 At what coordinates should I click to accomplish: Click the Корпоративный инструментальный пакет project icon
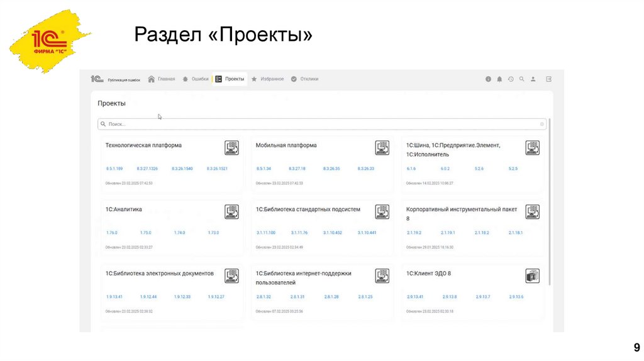point(532,212)
